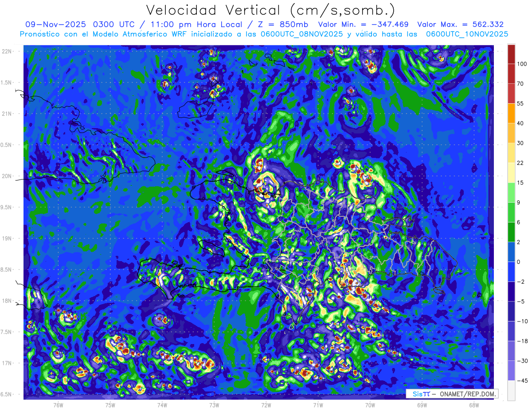Click the '-45' color bar value

point(522,380)
